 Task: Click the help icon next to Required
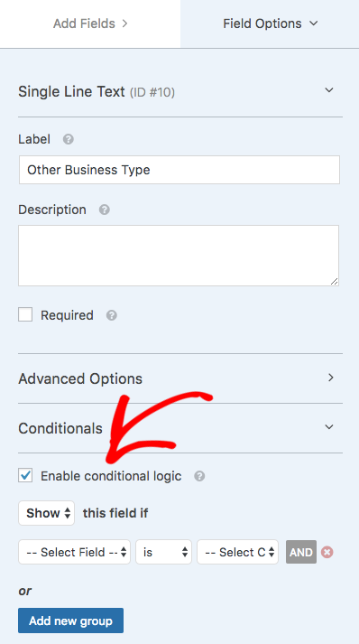tap(112, 315)
